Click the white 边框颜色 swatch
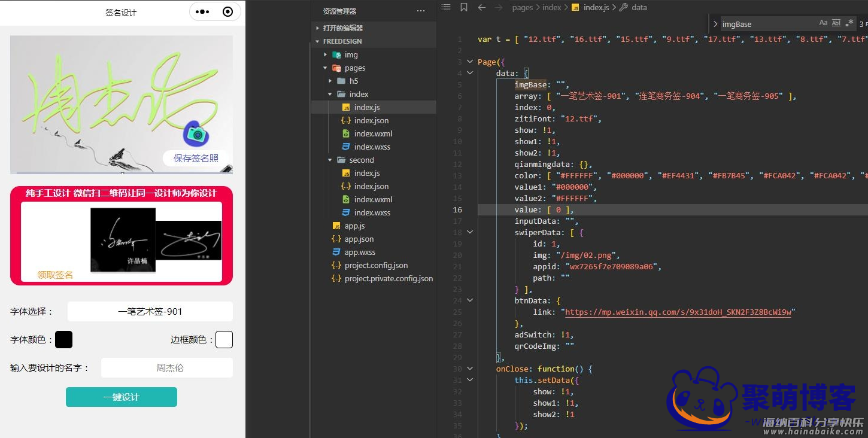Viewport: 868px width, 438px height. point(224,339)
